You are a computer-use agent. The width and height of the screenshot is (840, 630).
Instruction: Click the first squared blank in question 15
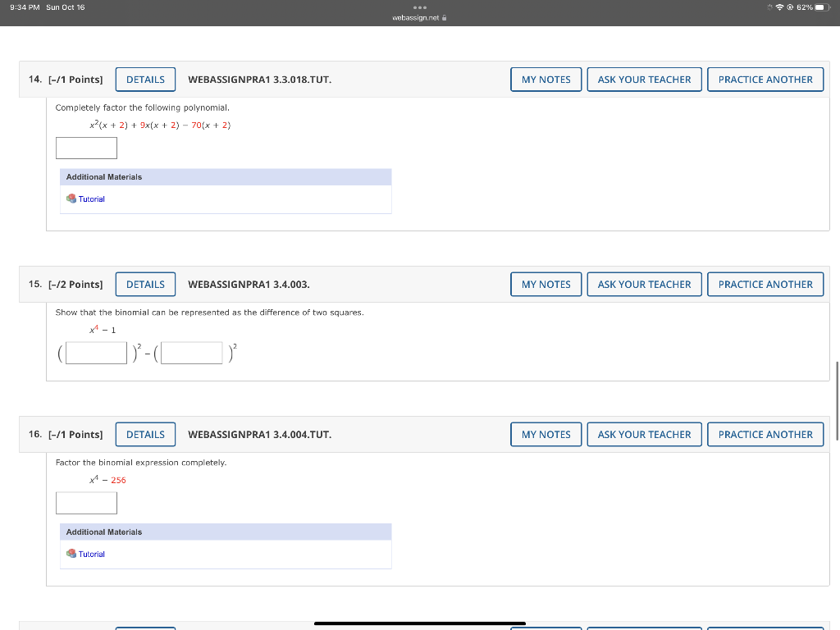[x=95, y=352]
